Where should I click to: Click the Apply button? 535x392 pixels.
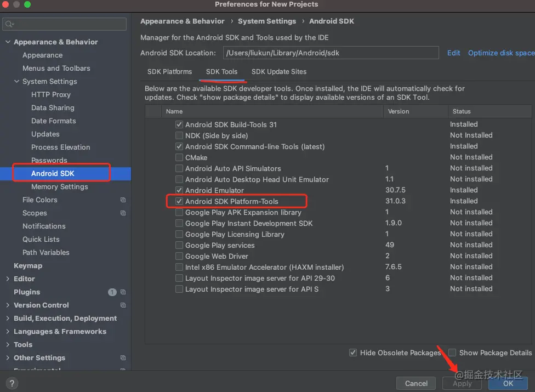tap(462, 383)
